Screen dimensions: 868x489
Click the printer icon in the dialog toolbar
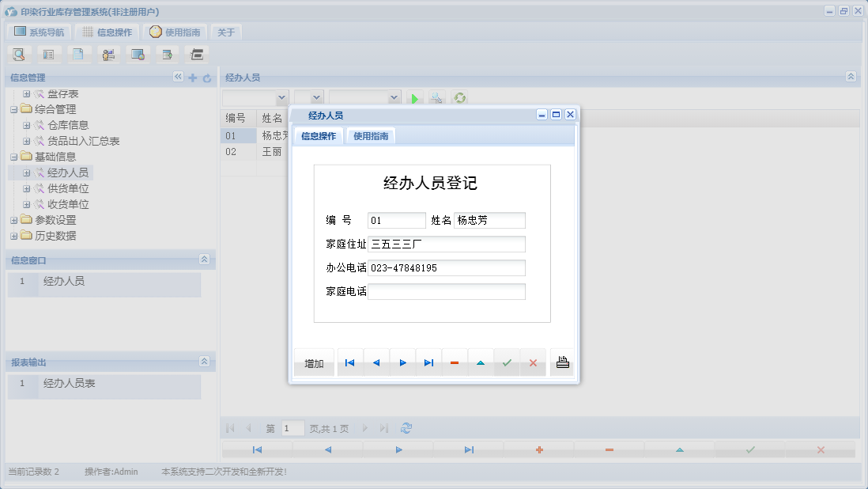pyautogui.click(x=562, y=362)
